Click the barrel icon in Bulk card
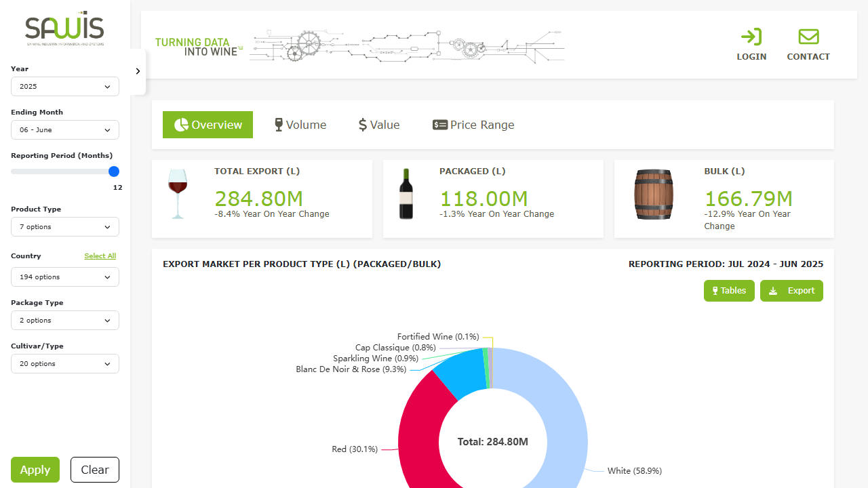Viewport: 868px width, 488px height. point(654,195)
